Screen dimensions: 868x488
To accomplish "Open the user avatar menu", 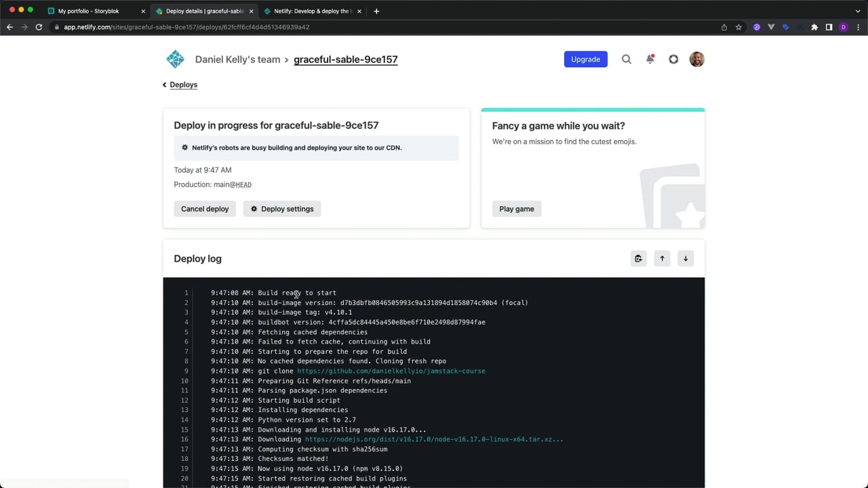I will pyautogui.click(x=696, y=59).
